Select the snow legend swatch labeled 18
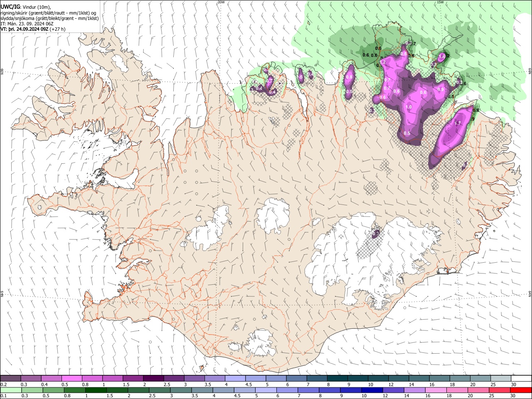Viewport: 532px width, 399px height. [x=460, y=379]
